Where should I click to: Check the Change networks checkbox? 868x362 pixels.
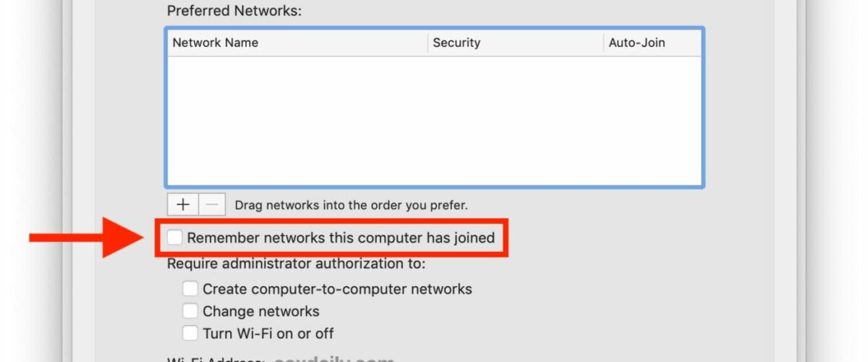pyautogui.click(x=190, y=311)
